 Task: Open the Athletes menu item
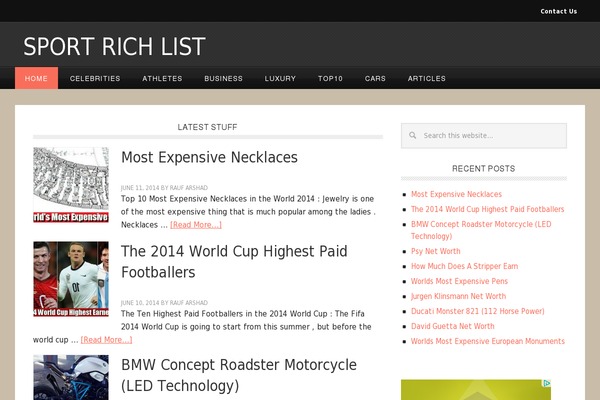coord(162,78)
